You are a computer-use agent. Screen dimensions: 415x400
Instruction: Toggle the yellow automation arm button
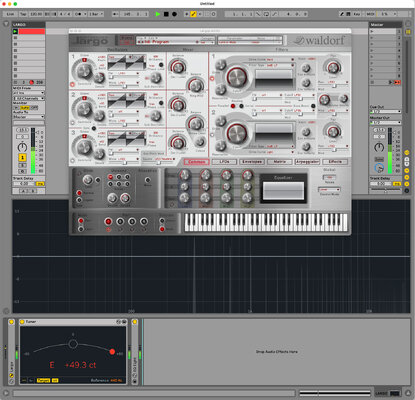pos(193,14)
